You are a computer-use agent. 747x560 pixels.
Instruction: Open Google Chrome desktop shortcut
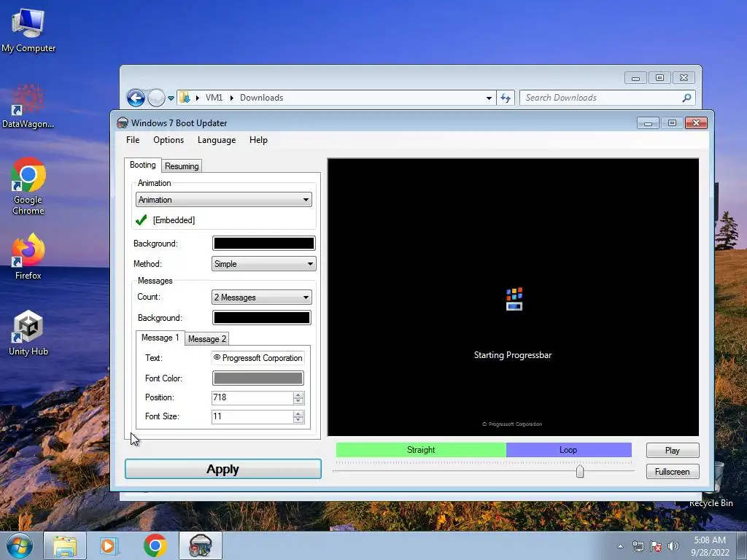28,186
